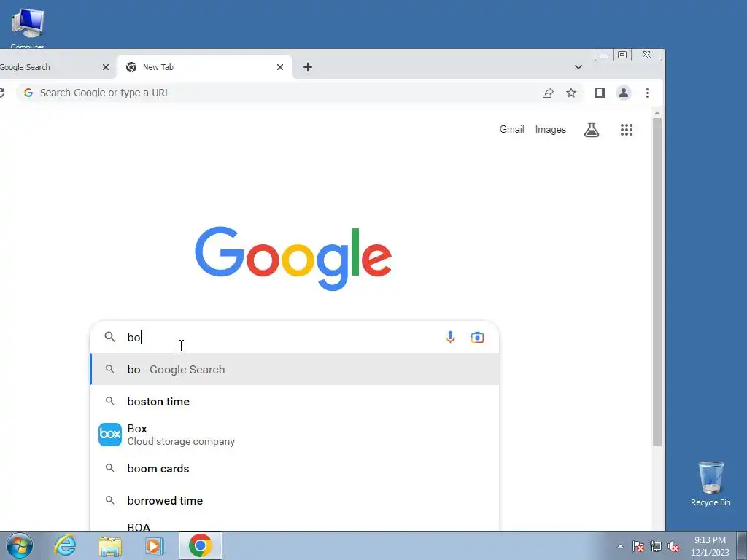This screenshot has height=560, width=747.
Task: Open the Windows Start button
Action: (x=20, y=545)
